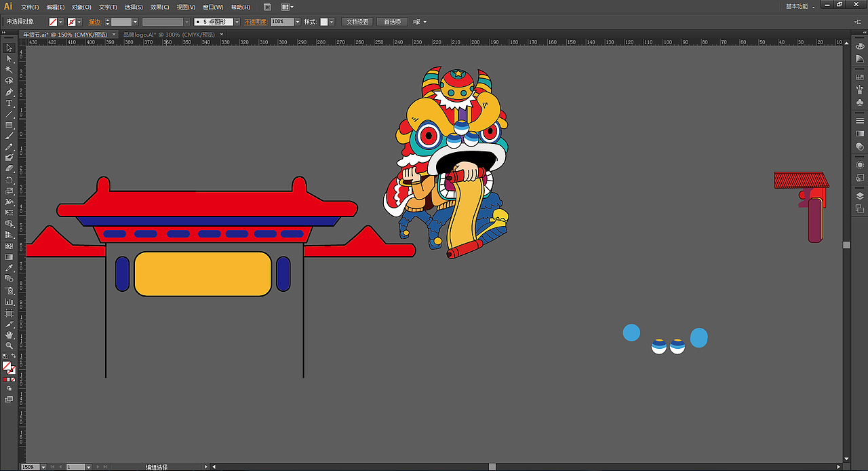Go to next artboard in status bar
Viewport: 868px width, 471px height.
point(96,467)
